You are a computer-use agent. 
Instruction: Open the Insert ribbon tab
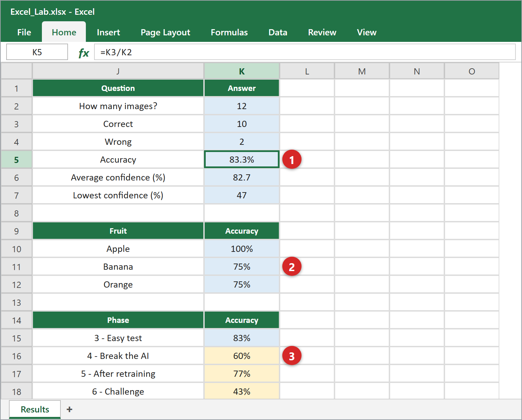point(109,32)
